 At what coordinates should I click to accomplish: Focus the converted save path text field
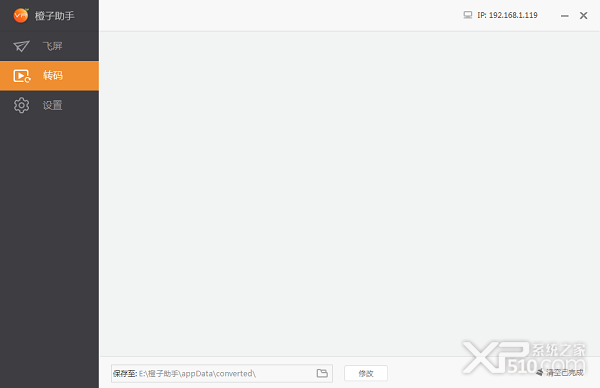tap(222, 373)
